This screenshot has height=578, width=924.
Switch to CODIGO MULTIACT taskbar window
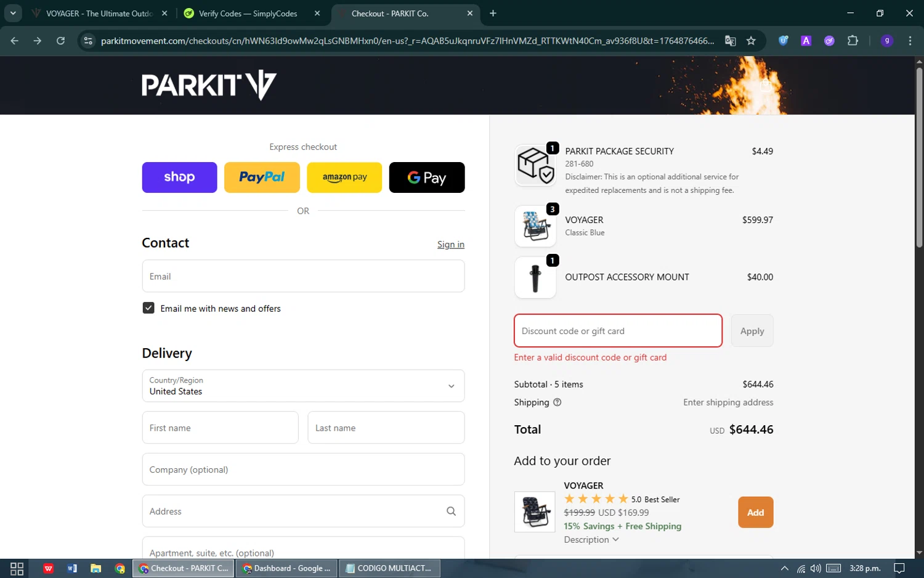click(x=389, y=568)
